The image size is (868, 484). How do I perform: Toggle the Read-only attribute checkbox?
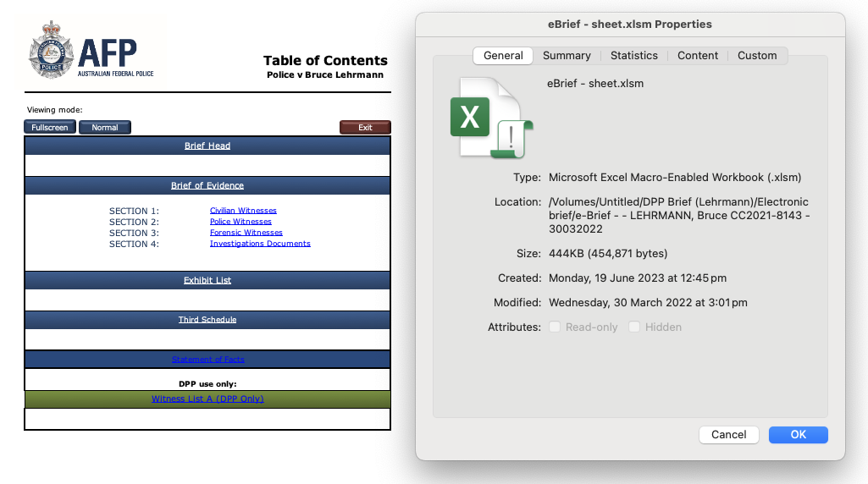click(554, 327)
